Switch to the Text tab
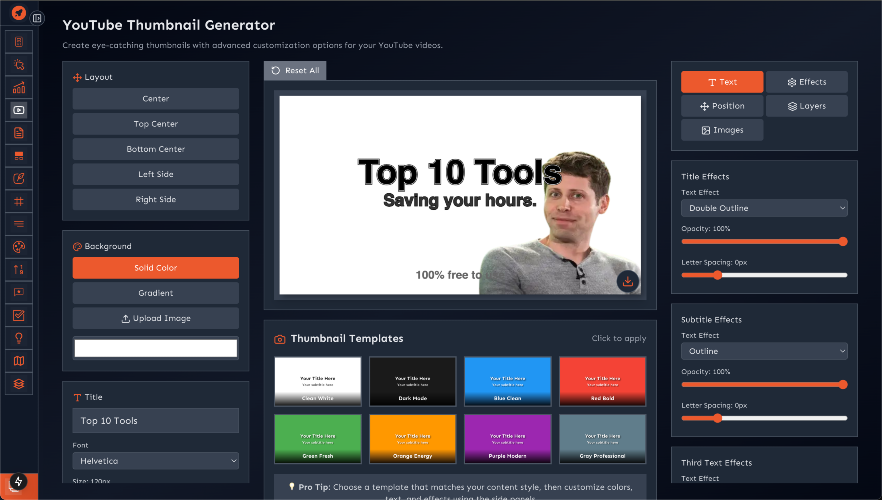 pos(722,82)
